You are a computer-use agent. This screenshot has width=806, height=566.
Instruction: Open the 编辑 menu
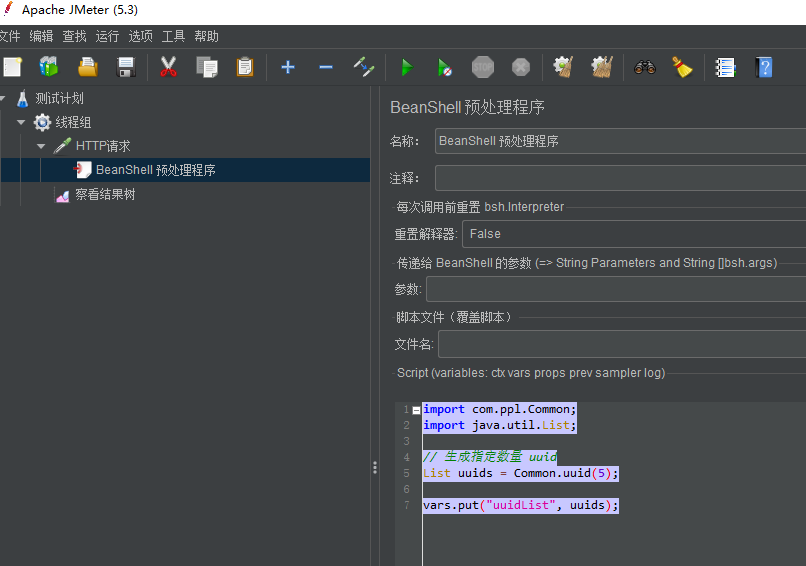click(x=41, y=36)
